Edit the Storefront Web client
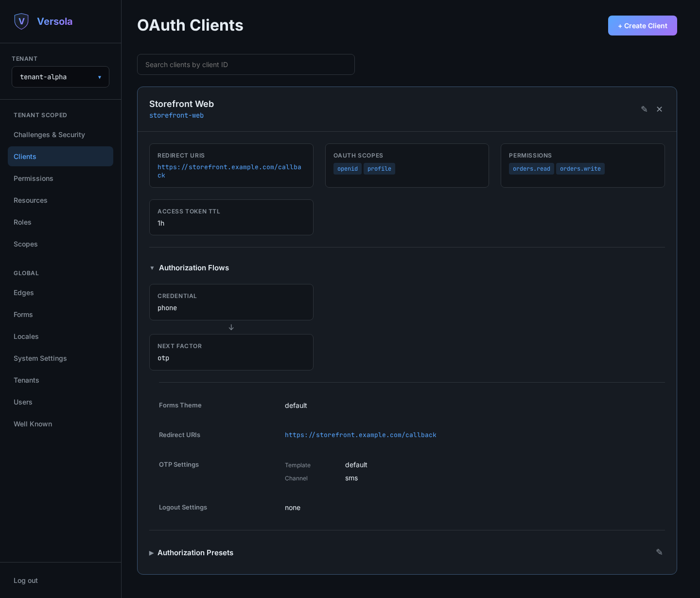 (x=644, y=109)
